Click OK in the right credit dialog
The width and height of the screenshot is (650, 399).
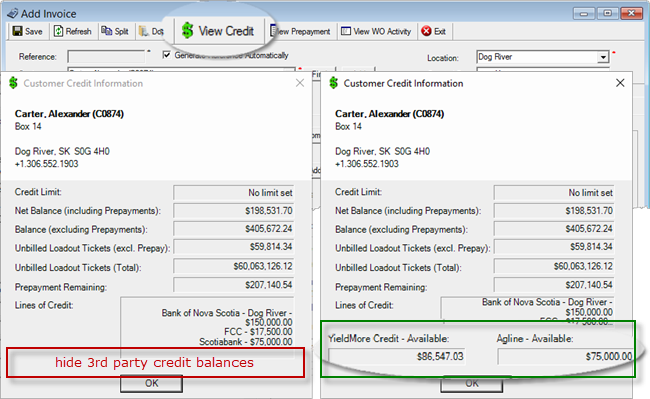[472, 384]
